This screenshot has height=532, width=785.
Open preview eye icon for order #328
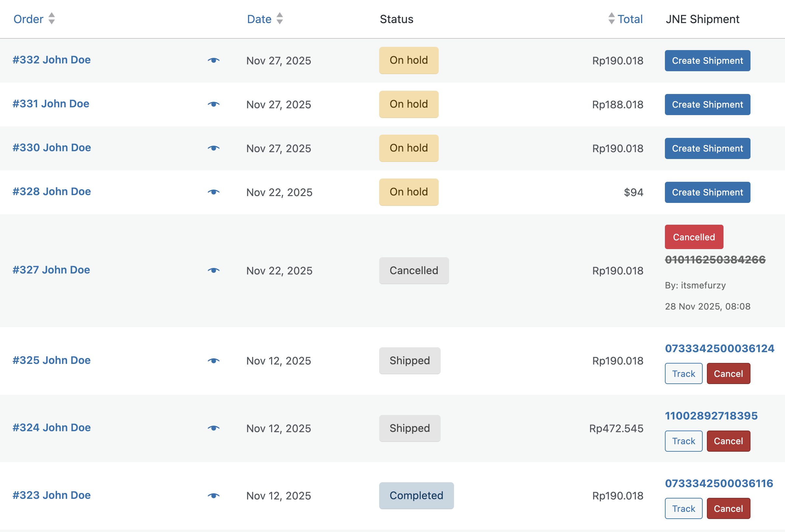click(213, 192)
